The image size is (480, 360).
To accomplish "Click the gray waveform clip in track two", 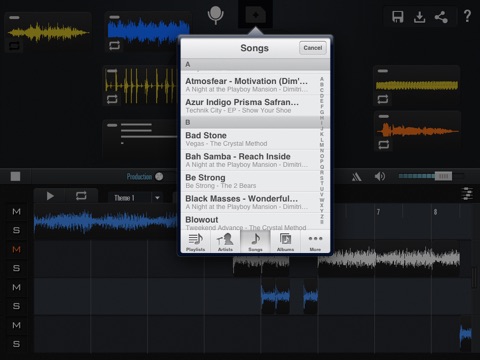I will point(389,258).
